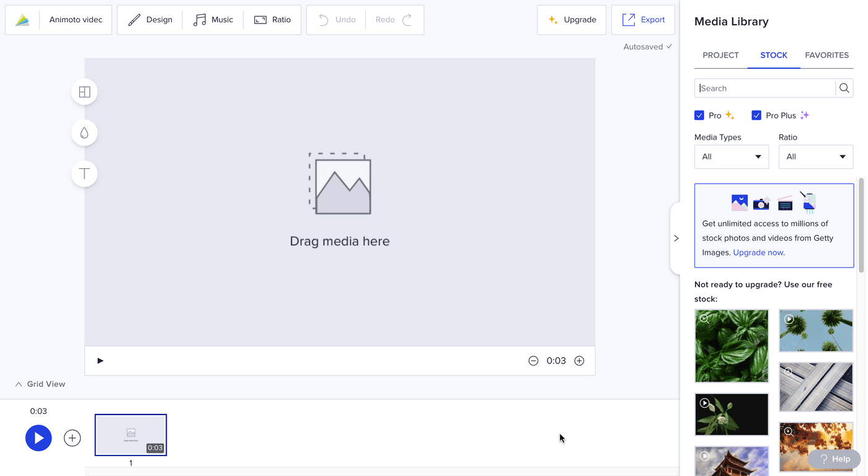
Task: Switch to the PROJECT tab
Action: point(720,55)
